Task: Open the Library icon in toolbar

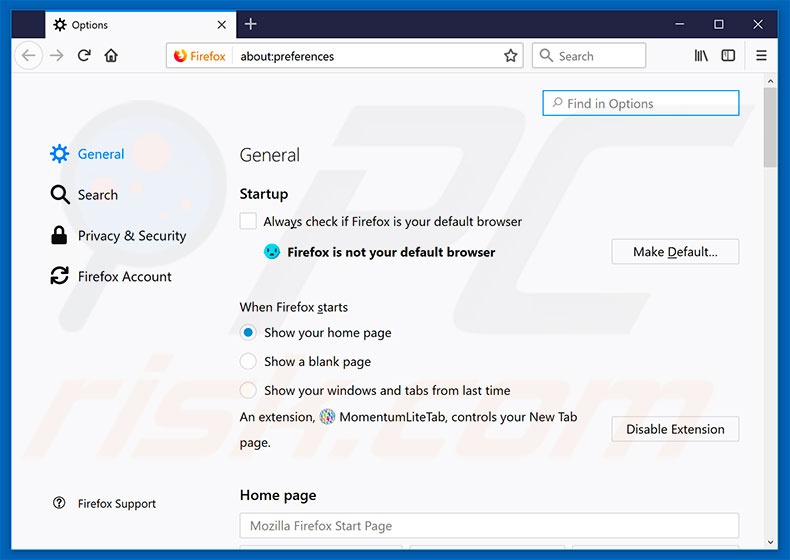Action: pyautogui.click(x=701, y=55)
